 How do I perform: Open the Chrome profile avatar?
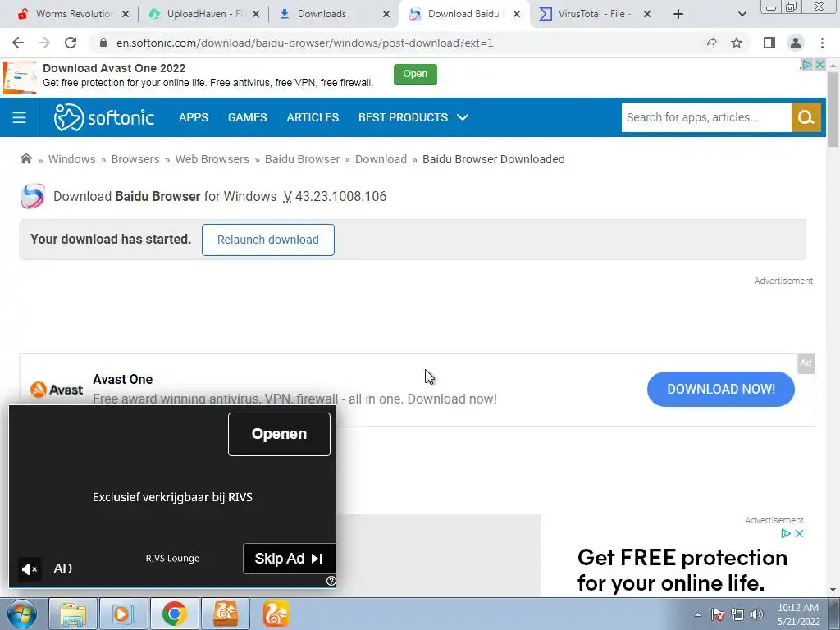pos(796,43)
